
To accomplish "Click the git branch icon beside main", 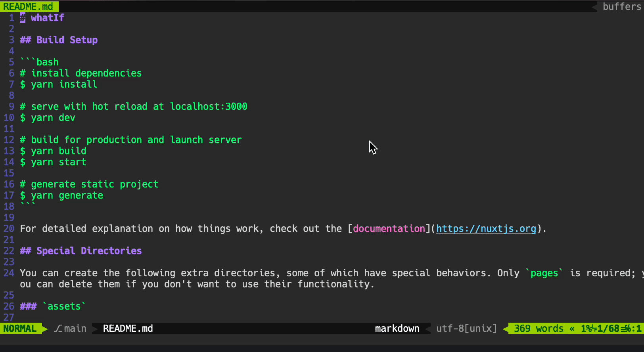I will [x=58, y=329].
